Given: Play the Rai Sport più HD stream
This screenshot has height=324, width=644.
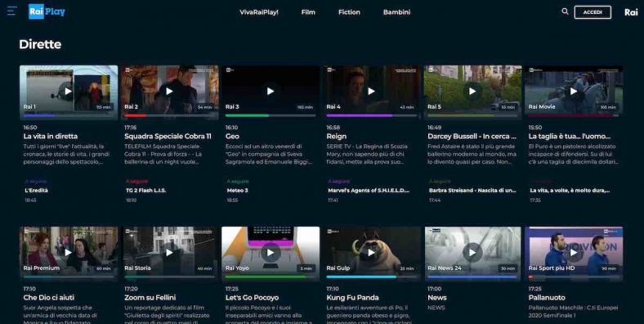Looking at the screenshot, I should coord(574,253).
